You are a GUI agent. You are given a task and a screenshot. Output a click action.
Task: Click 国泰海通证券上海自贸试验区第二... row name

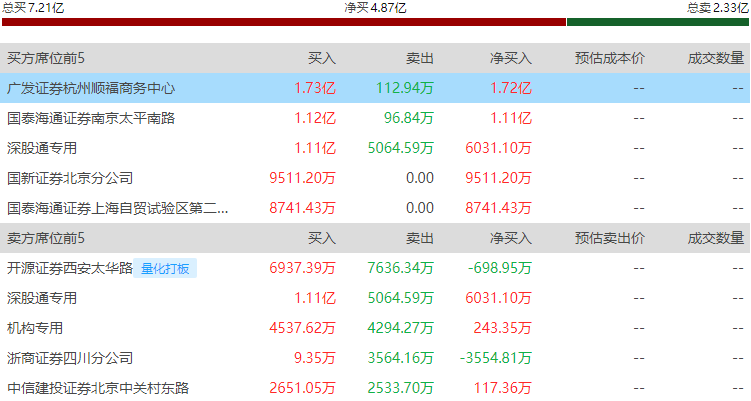pyautogui.click(x=117, y=208)
